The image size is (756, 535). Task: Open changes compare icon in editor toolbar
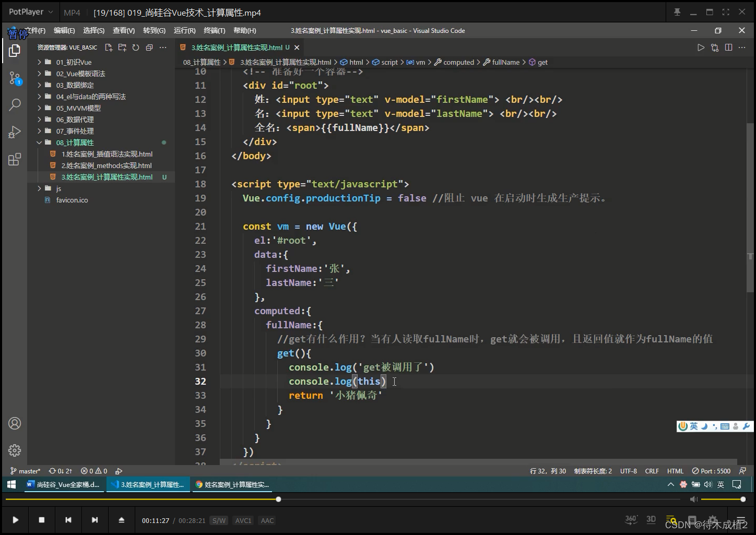(715, 47)
